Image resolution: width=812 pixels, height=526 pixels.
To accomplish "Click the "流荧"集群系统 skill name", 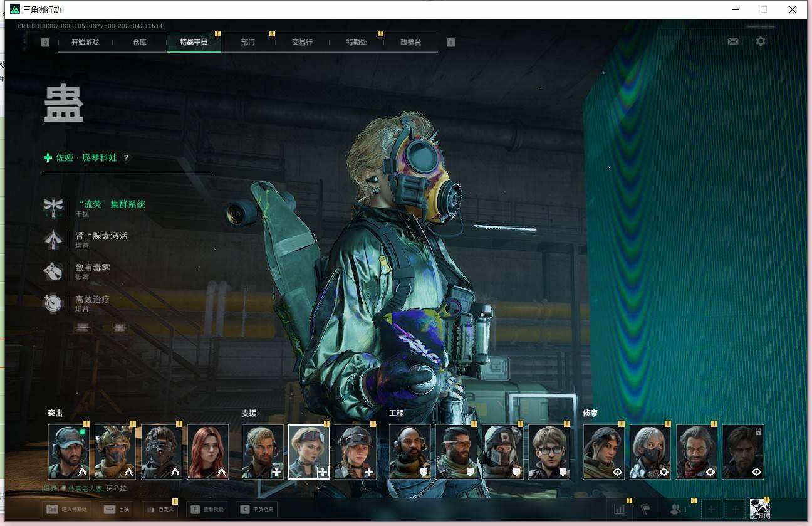I will (x=110, y=204).
